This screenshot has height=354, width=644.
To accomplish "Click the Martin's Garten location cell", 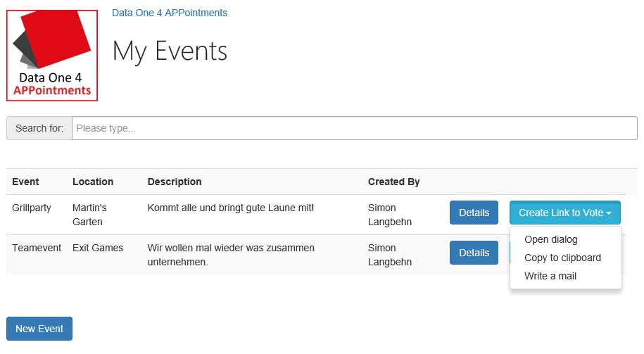I will 89,215.
